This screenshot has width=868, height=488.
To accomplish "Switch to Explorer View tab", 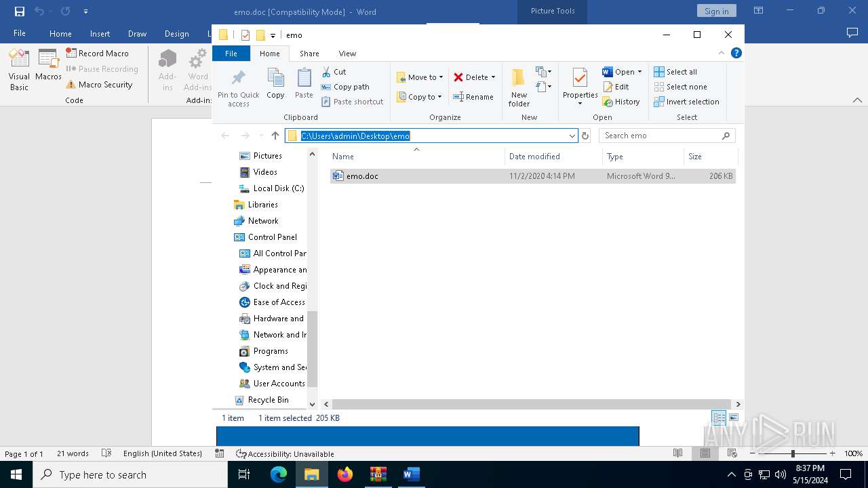I will coord(347,54).
